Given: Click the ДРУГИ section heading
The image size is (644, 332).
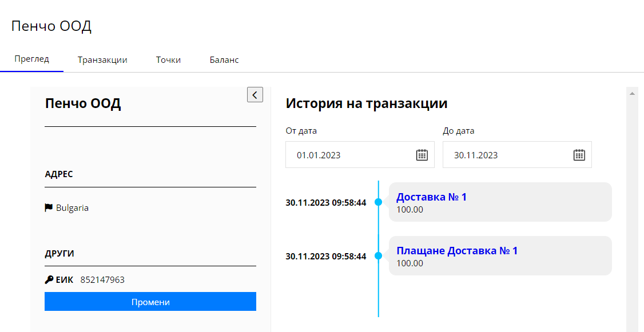Looking at the screenshot, I should coord(59,253).
